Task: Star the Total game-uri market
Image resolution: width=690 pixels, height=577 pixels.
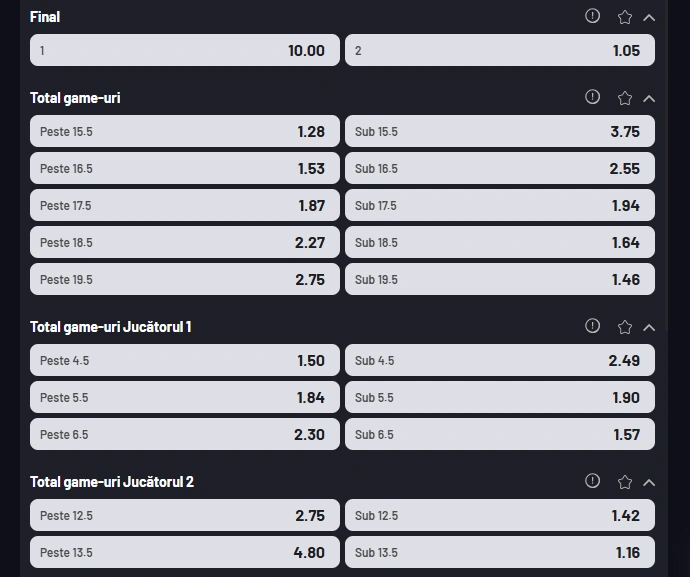Action: click(x=624, y=98)
